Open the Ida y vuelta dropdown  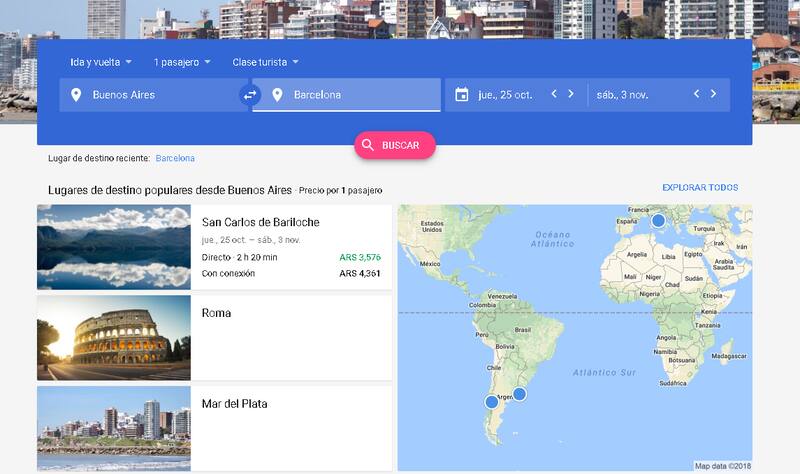(101, 62)
